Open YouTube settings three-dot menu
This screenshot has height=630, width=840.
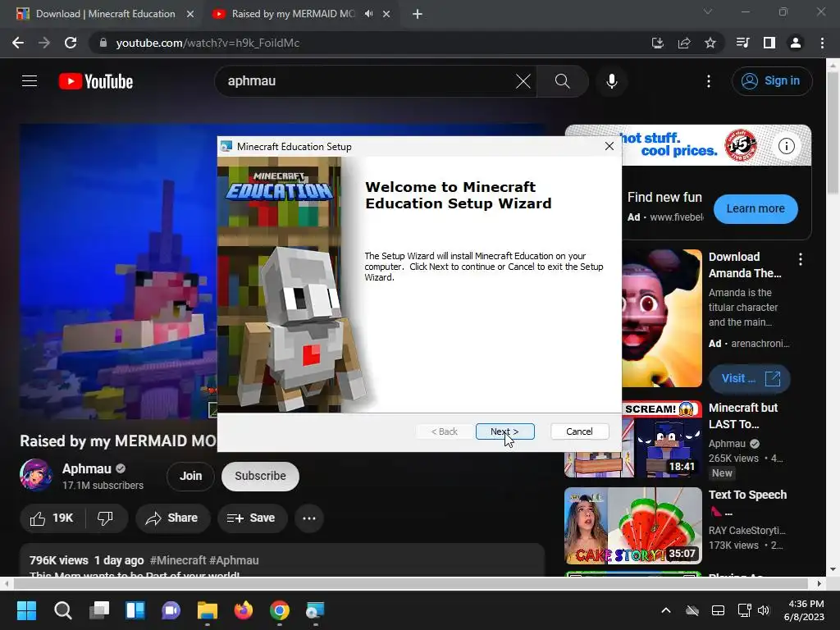(709, 81)
